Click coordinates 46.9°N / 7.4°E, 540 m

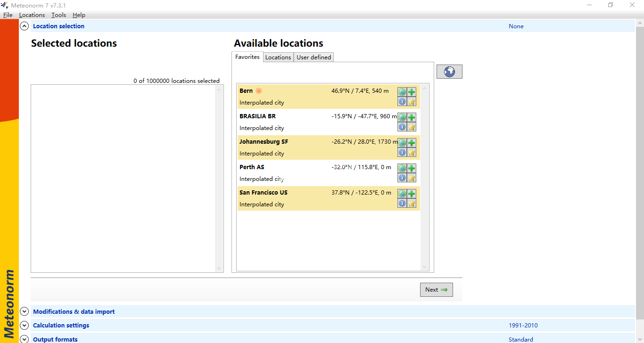[360, 91]
